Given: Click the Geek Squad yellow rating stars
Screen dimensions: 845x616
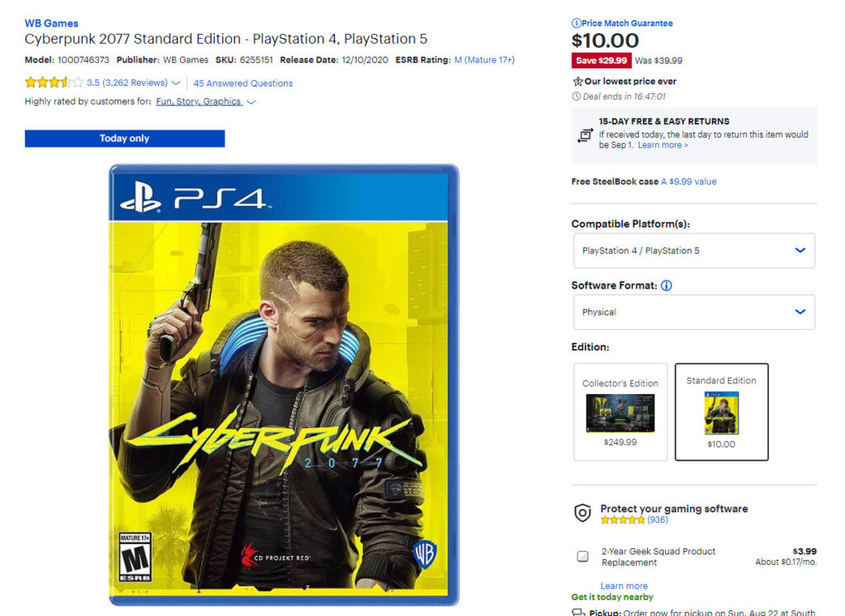Looking at the screenshot, I should click(622, 520).
